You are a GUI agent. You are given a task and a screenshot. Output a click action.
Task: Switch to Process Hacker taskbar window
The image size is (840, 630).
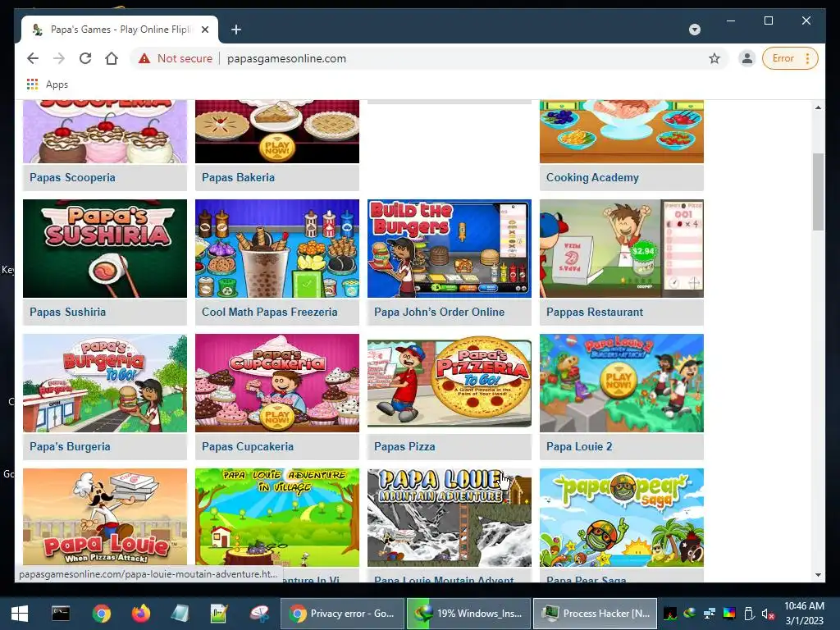pyautogui.click(x=596, y=614)
